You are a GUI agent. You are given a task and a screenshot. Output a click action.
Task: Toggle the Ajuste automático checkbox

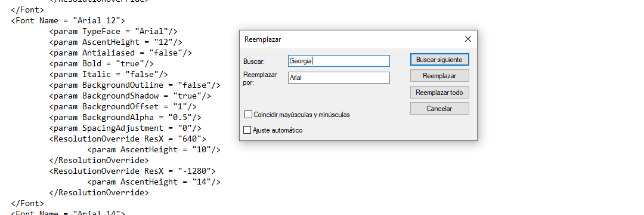[x=247, y=130]
